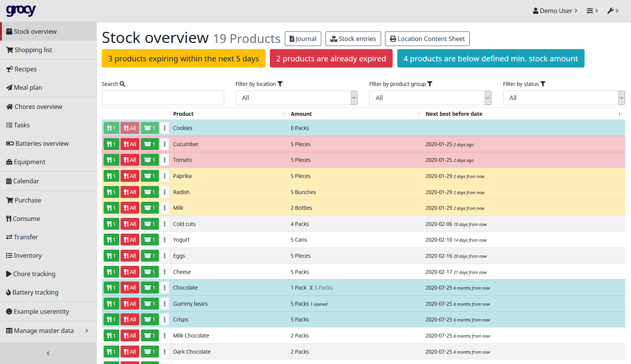This screenshot has width=631, height=364.
Task: Consume all Tomato with the red button
Action: point(130,160)
